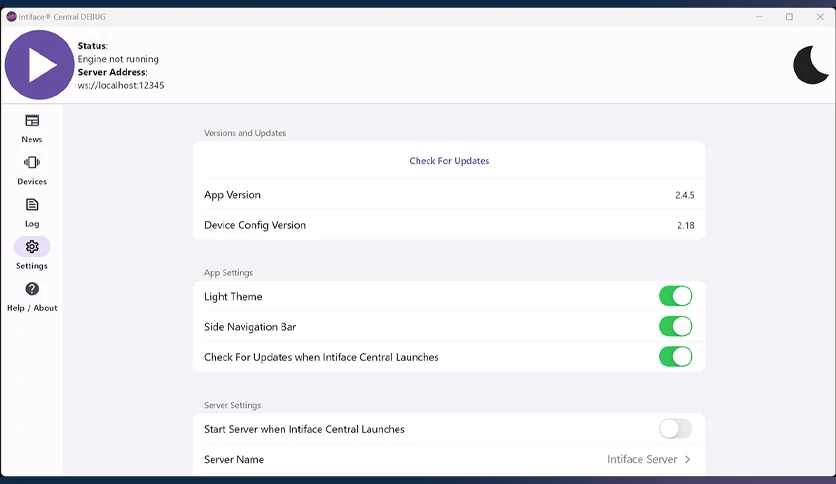836x484 pixels.
Task: Click the Engine not running status text
Action: (x=118, y=59)
